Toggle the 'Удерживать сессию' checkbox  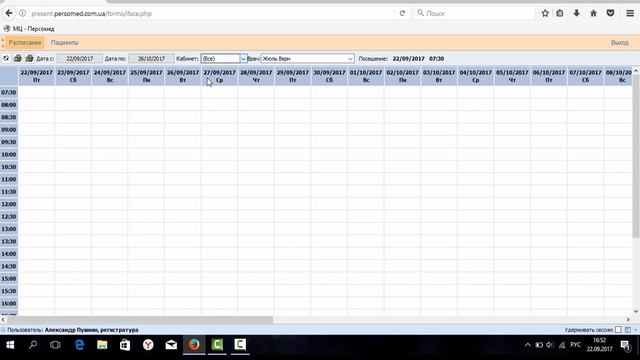coord(618,330)
